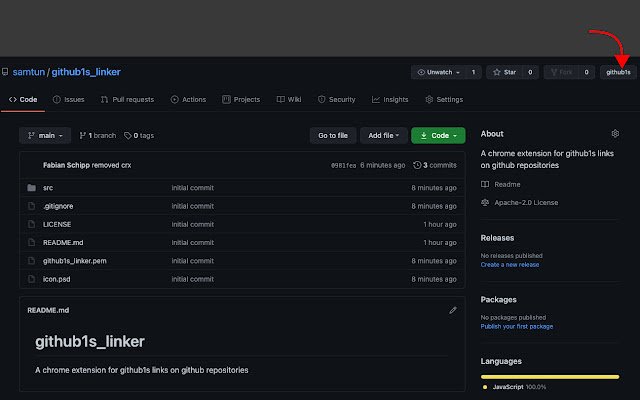Open the LICENSE file
The image size is (640, 400).
click(x=57, y=224)
